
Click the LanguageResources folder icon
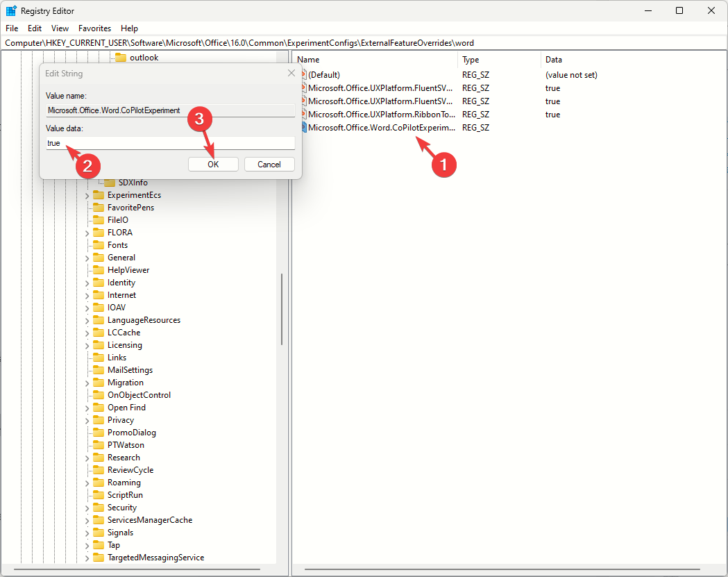click(99, 320)
